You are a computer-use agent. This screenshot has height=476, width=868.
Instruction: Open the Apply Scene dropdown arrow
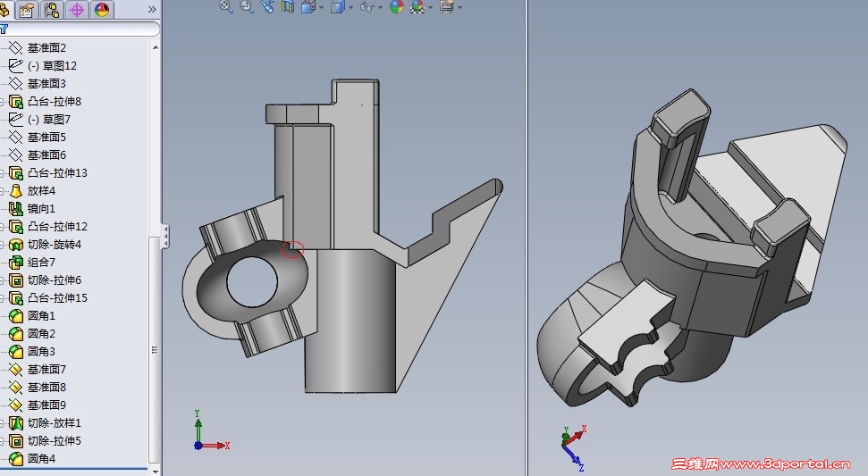tap(430, 7)
